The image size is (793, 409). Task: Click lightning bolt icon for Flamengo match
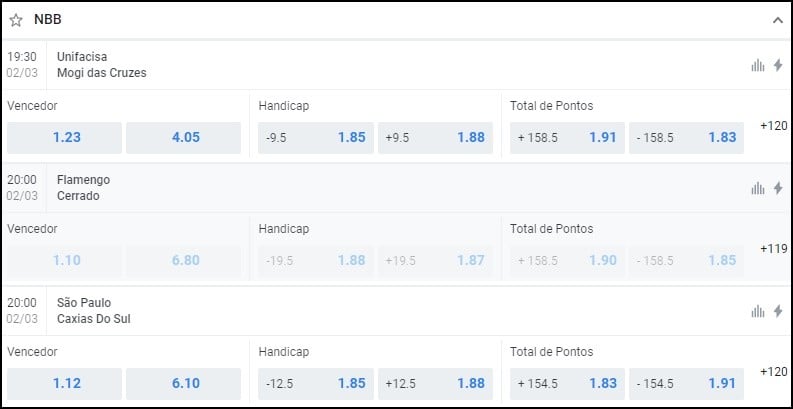point(778,188)
